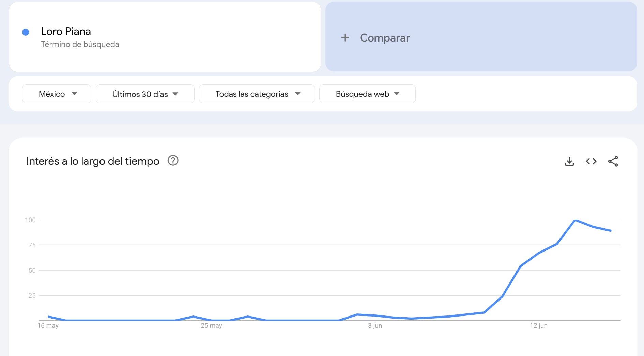Click the share node icon
Image resolution: width=644 pixels, height=356 pixels.
coord(613,161)
